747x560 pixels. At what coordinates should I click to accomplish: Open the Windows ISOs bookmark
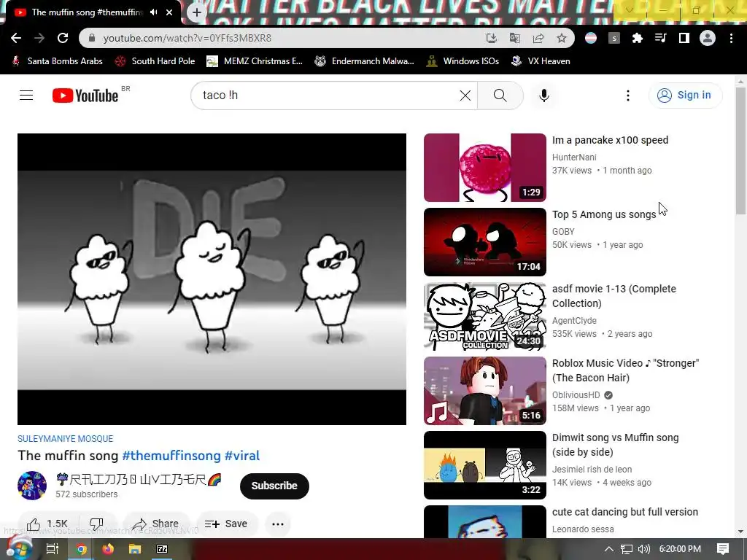463,61
